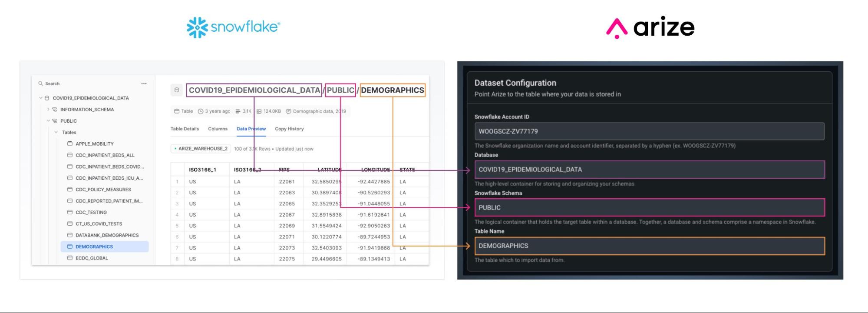Click the Arize logo
Image resolution: width=868 pixels, height=313 pixels.
(x=650, y=27)
